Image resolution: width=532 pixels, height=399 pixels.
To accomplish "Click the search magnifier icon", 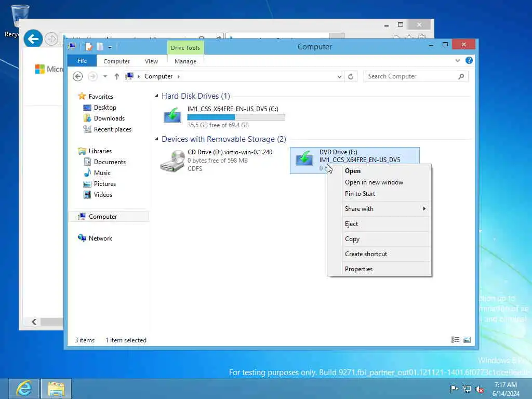I will (461, 76).
